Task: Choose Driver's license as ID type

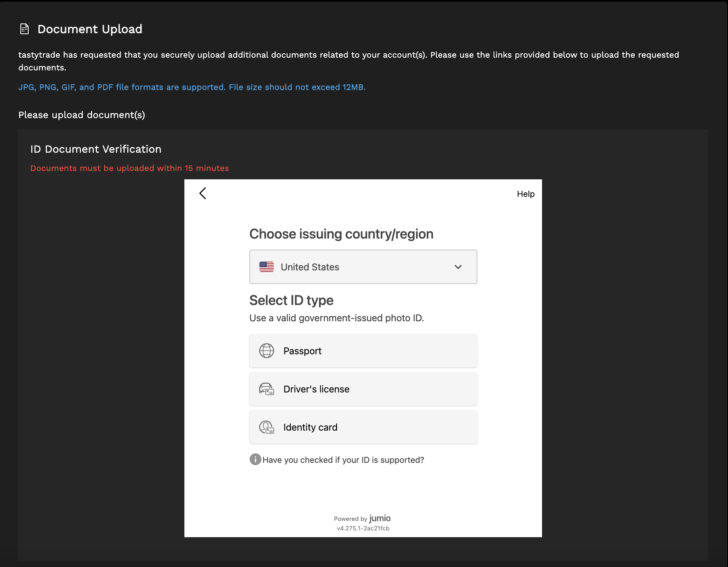Action: 363,389
